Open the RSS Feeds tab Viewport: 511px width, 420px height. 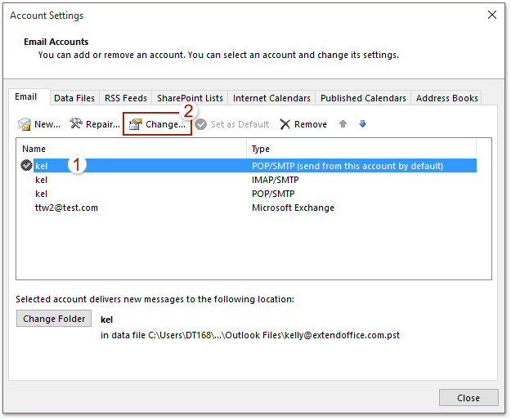point(126,98)
